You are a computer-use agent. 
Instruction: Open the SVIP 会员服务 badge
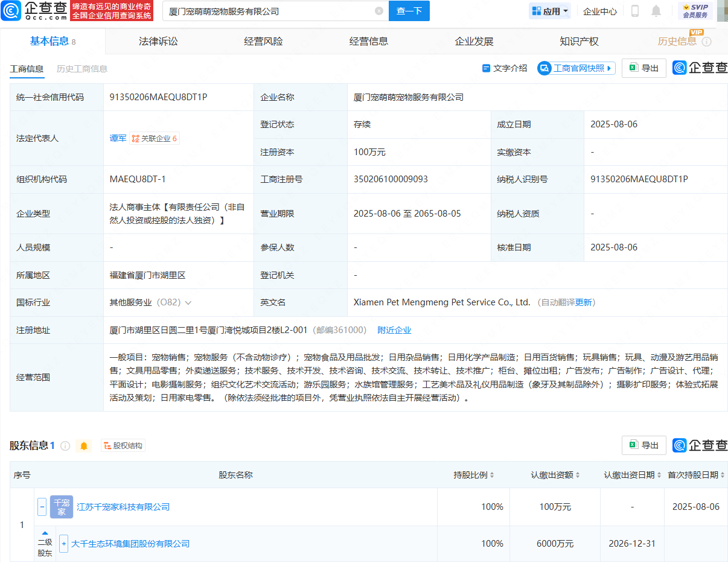point(695,11)
